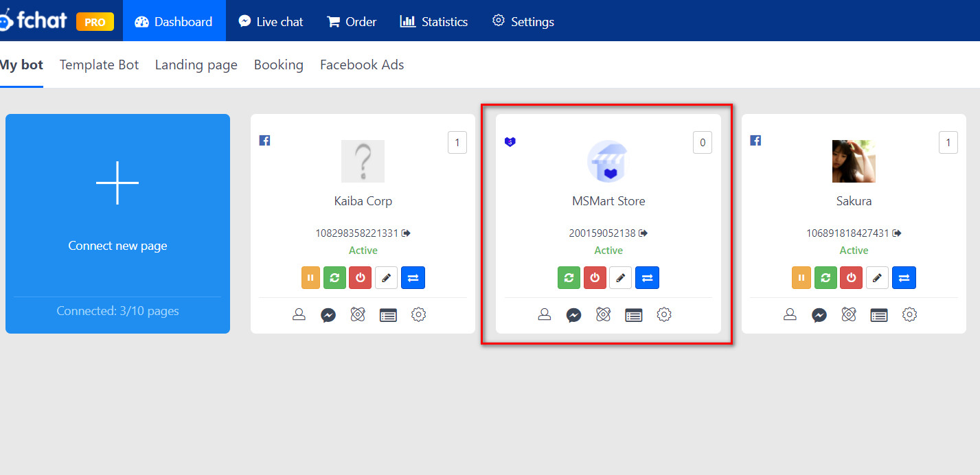980x475 pixels.
Task: Refresh the MSMart Store page
Action: pyautogui.click(x=569, y=277)
